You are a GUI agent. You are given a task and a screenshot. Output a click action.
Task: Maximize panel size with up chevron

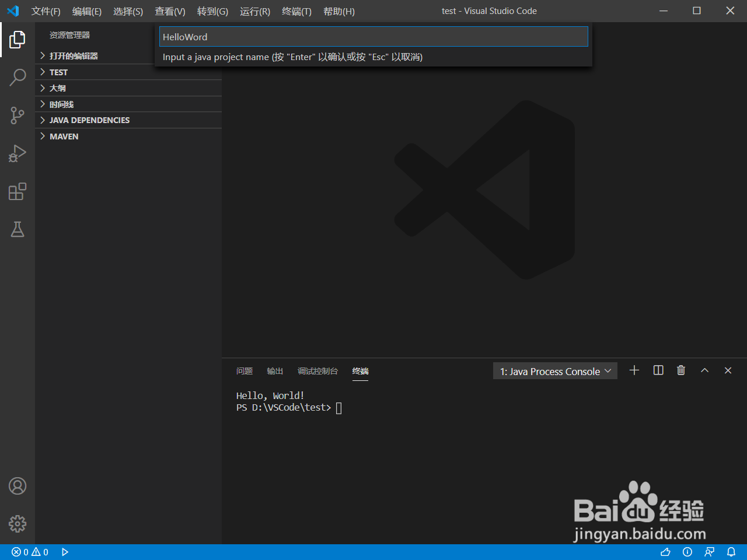[705, 370]
